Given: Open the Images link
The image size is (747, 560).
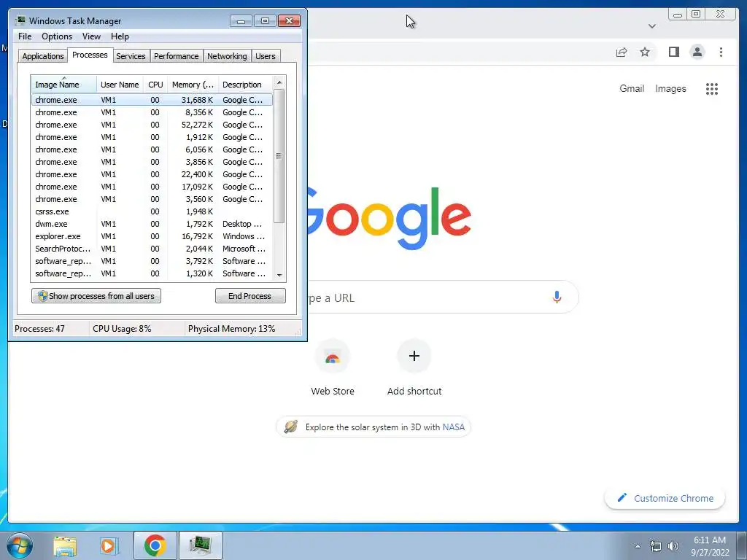Looking at the screenshot, I should (670, 88).
